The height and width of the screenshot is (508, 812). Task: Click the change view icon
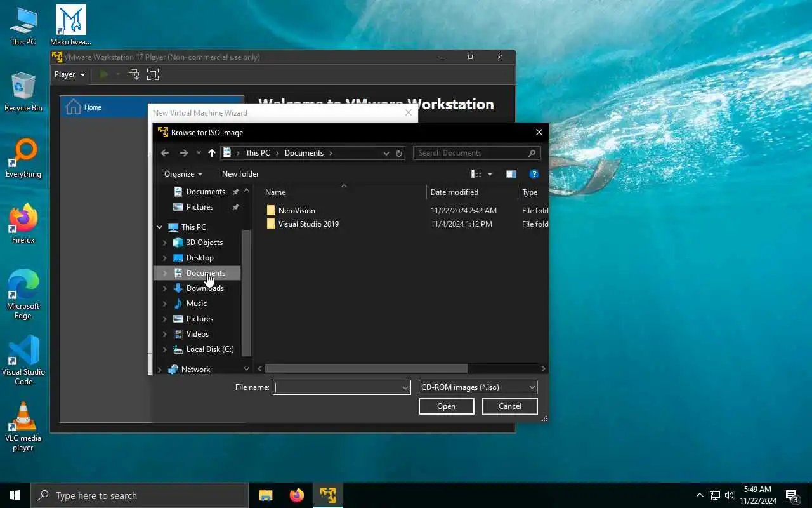(x=476, y=174)
